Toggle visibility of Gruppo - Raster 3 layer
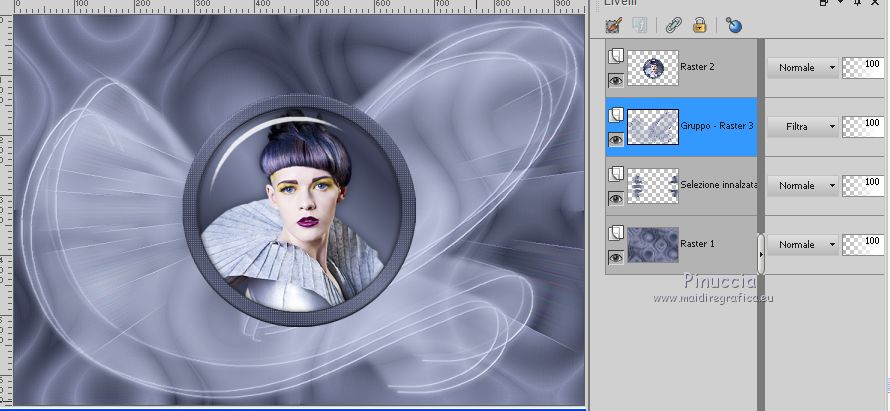Viewport: 890px width, 411px height. click(x=616, y=140)
